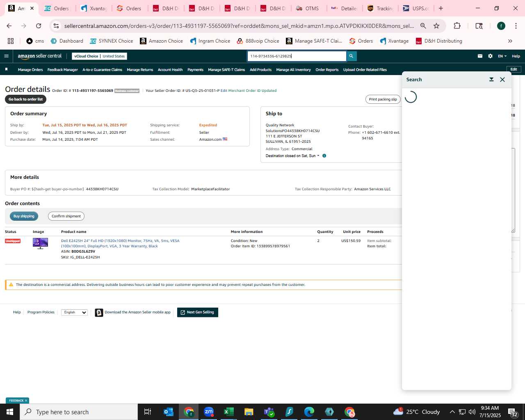
Task: Open the EN language dropdown
Action: pos(502,56)
